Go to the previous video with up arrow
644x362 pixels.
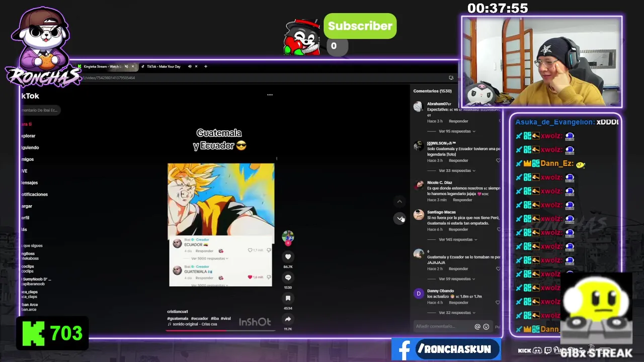tap(399, 202)
